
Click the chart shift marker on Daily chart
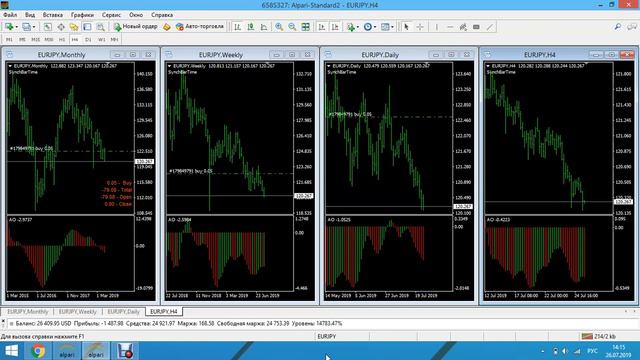click(x=427, y=64)
